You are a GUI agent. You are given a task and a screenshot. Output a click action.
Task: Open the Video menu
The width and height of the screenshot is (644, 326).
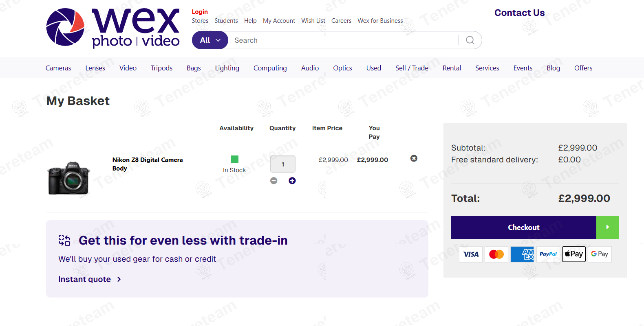coord(128,68)
